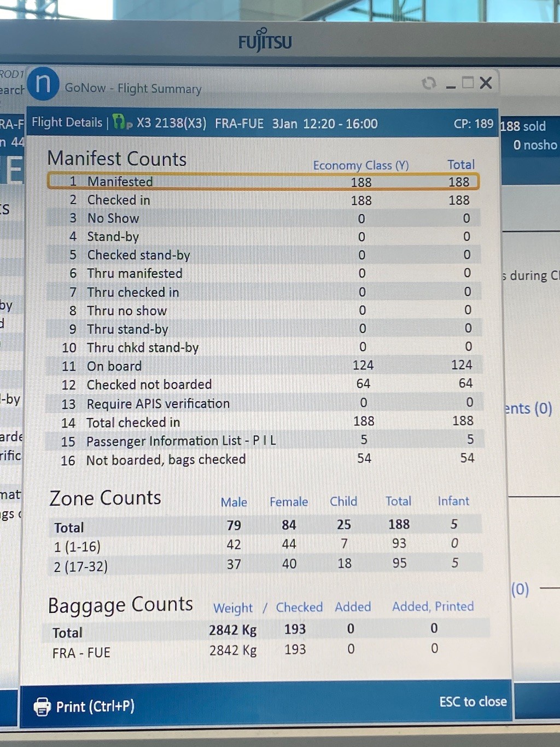560x747 pixels.
Task: Select the Passenger Information List - PIL row
Action: click(262, 441)
